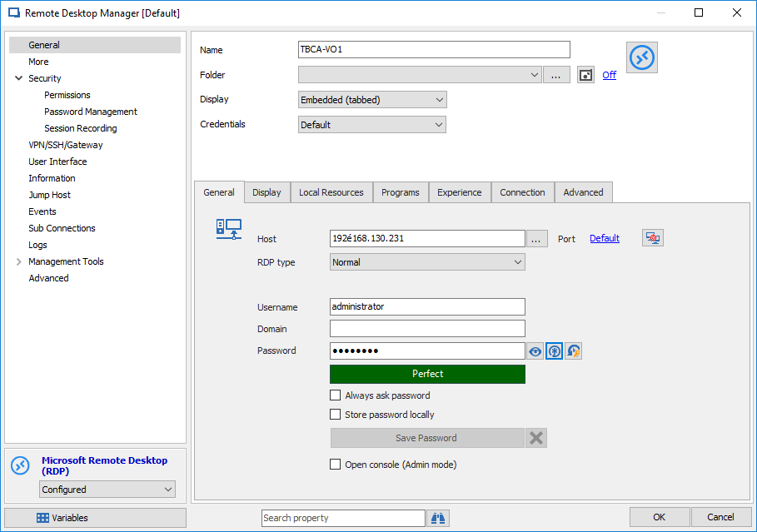Click the empty Domain field

point(427,328)
